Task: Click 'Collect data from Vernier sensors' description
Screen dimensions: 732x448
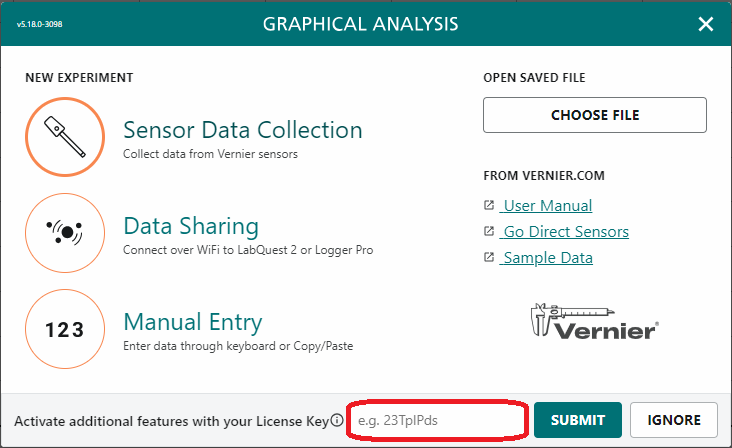Action: [x=210, y=154]
